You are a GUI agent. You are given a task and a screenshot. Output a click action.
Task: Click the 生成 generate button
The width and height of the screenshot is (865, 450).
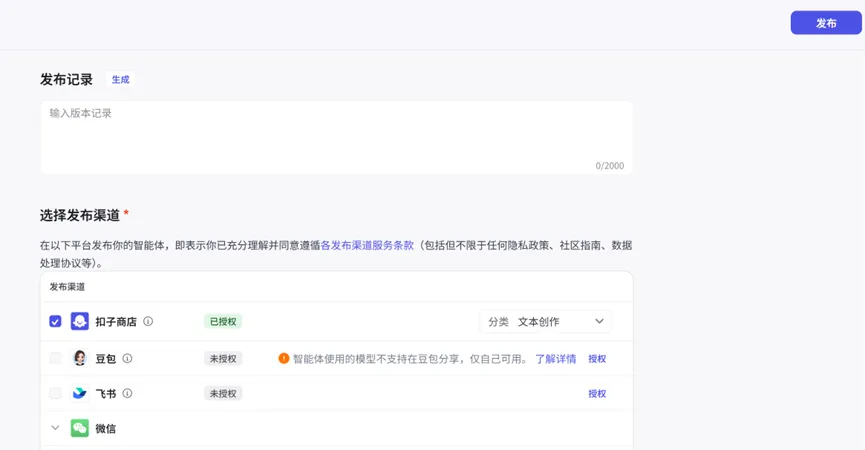tap(120, 79)
